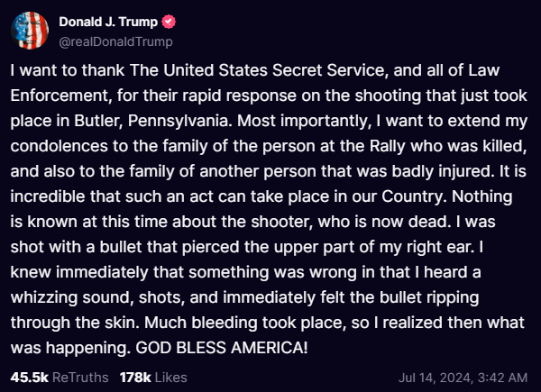Viewport: 541px width, 392px height.
Task: Click the Likes label
Action: pyautogui.click(x=171, y=378)
